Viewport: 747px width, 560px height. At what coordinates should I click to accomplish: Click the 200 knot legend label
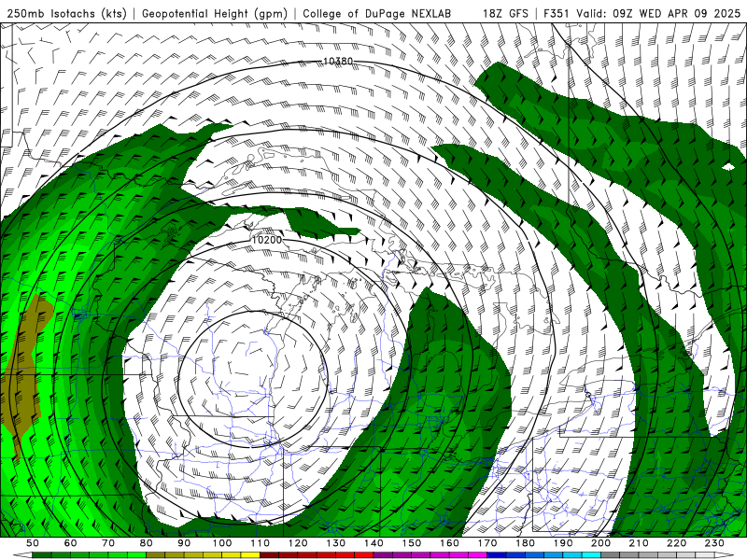(x=601, y=543)
